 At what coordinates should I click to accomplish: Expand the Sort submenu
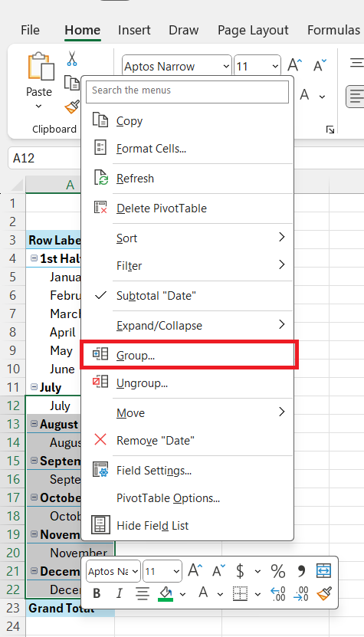(187, 238)
